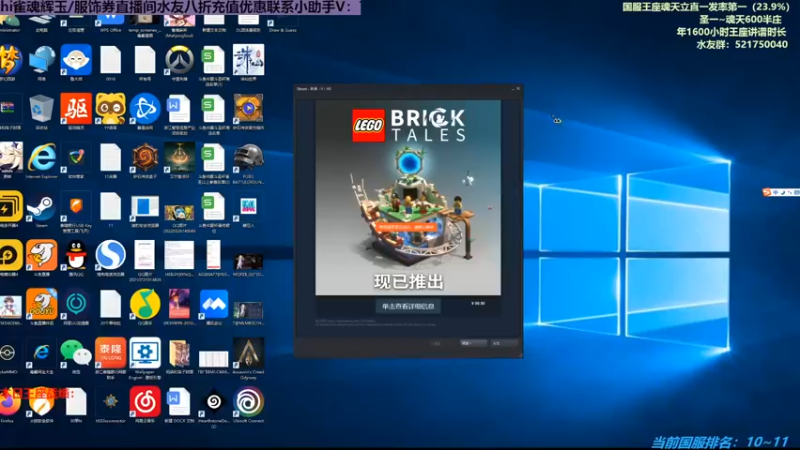Launch the Hearthstone box swirl icon
Image resolution: width=800 pixels, height=450 pixels.
[145, 157]
